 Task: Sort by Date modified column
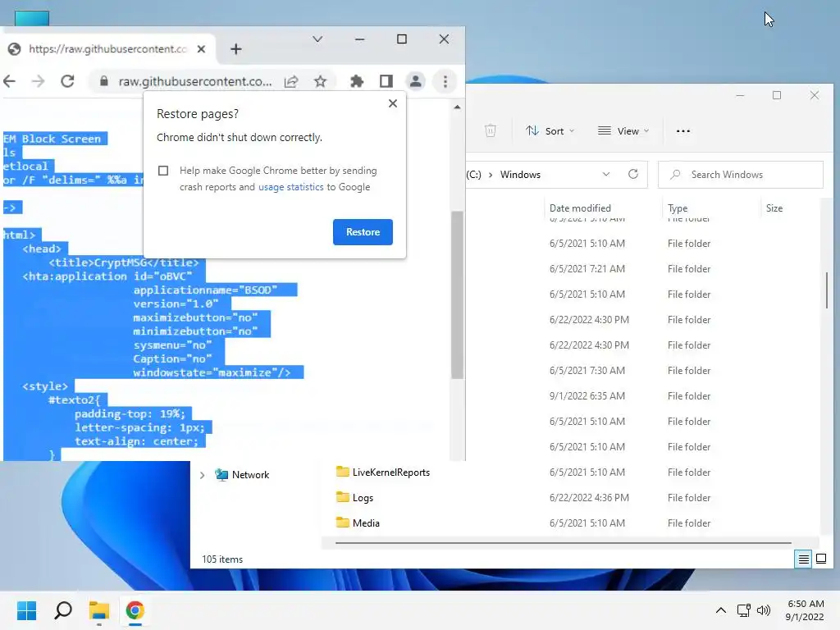coord(580,208)
